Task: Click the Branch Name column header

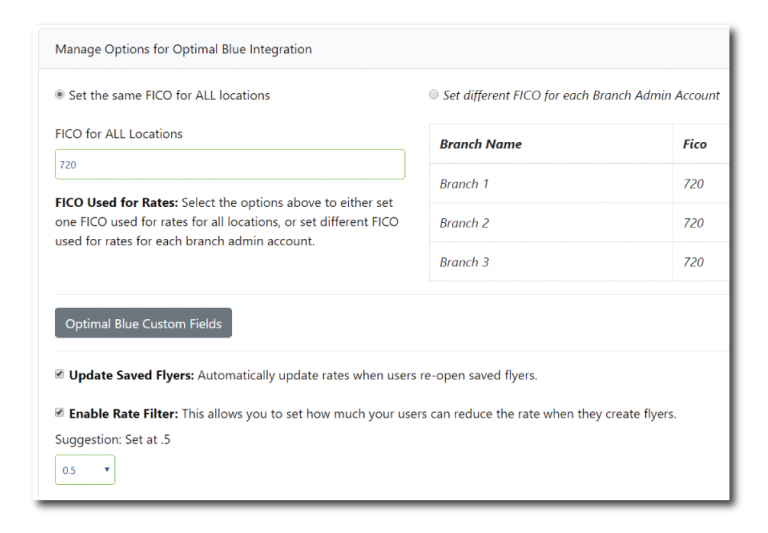Action: pyautogui.click(x=481, y=144)
